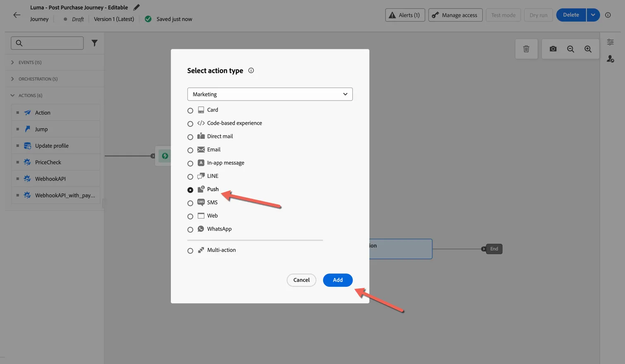
Task: Choose the Multi-action radio option
Action: pos(190,251)
